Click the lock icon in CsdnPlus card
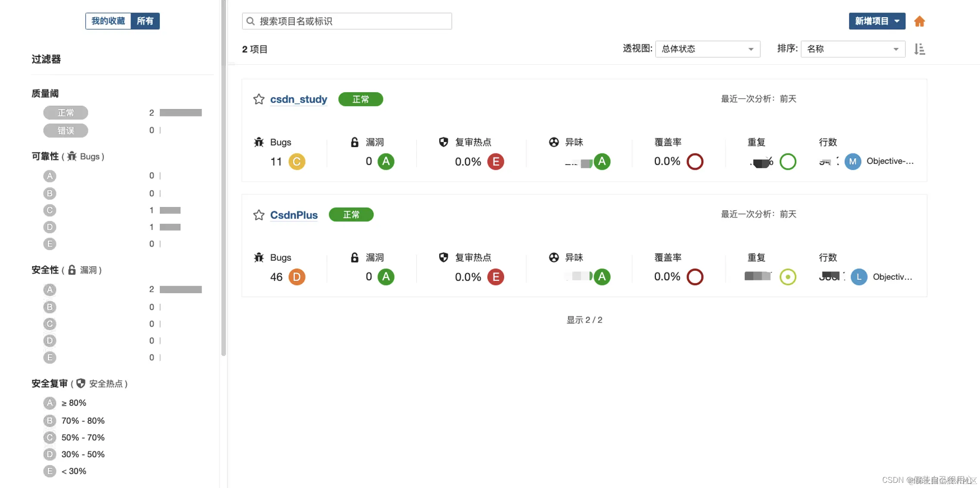This screenshot has width=980, height=488. coord(354,257)
